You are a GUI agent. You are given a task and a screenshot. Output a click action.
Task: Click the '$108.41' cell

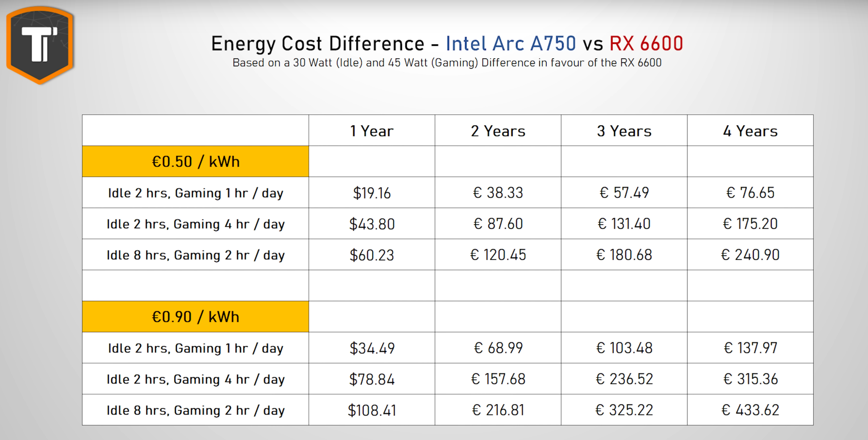372,410
